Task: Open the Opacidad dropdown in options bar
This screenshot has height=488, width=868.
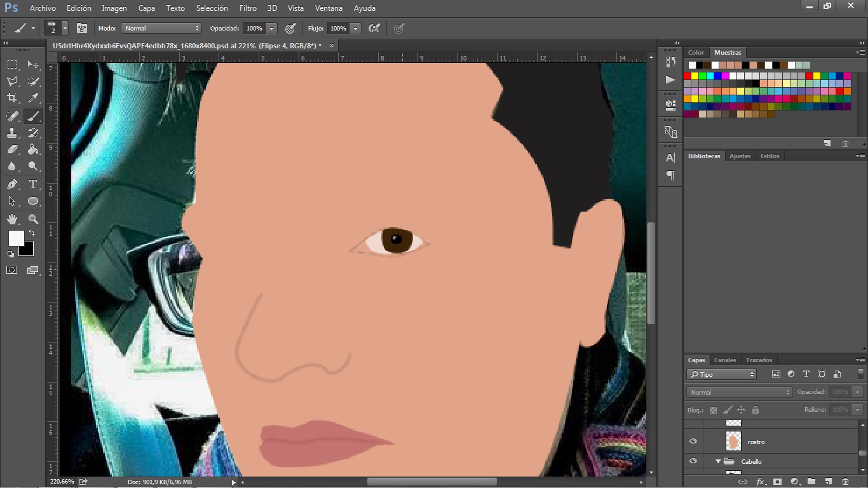Action: pyautogui.click(x=272, y=28)
